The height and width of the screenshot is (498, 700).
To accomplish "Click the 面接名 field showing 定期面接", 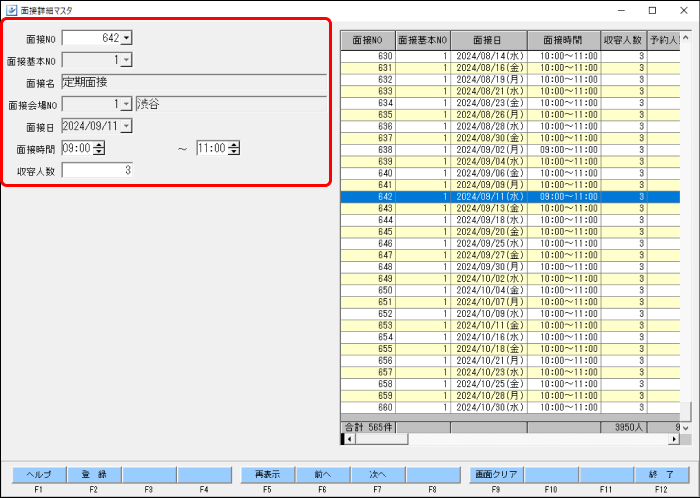I will pyautogui.click(x=194, y=82).
